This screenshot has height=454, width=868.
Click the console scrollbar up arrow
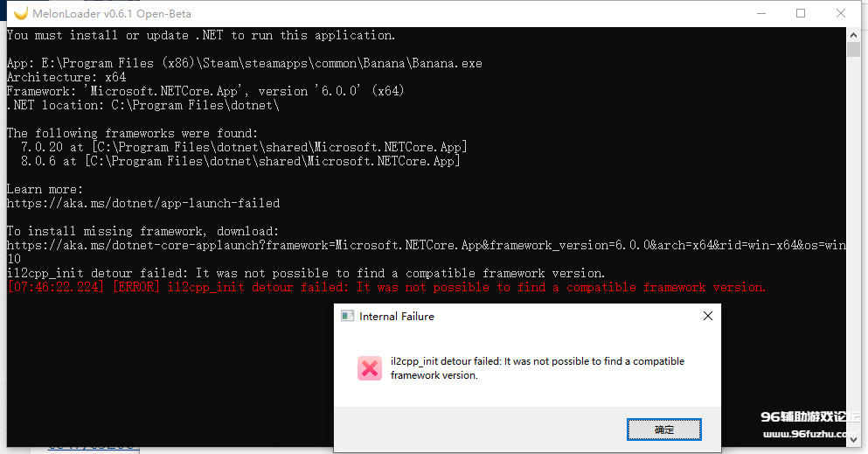(x=853, y=35)
